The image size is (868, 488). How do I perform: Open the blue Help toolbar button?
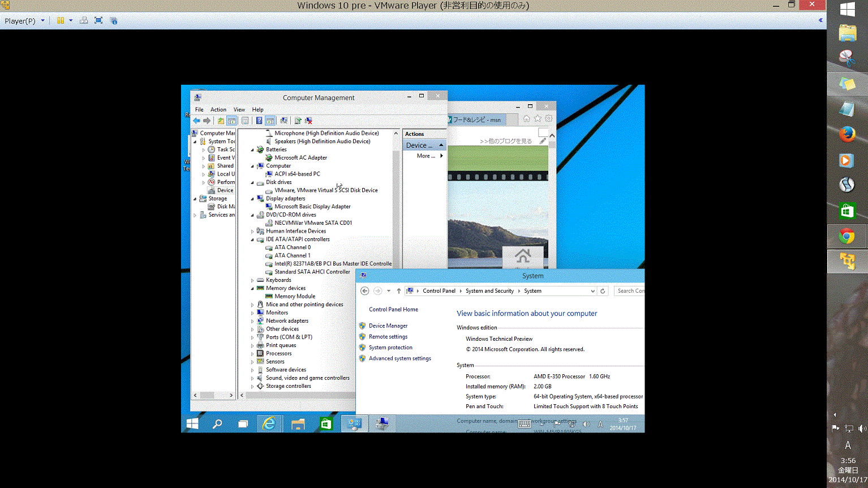[x=259, y=121]
